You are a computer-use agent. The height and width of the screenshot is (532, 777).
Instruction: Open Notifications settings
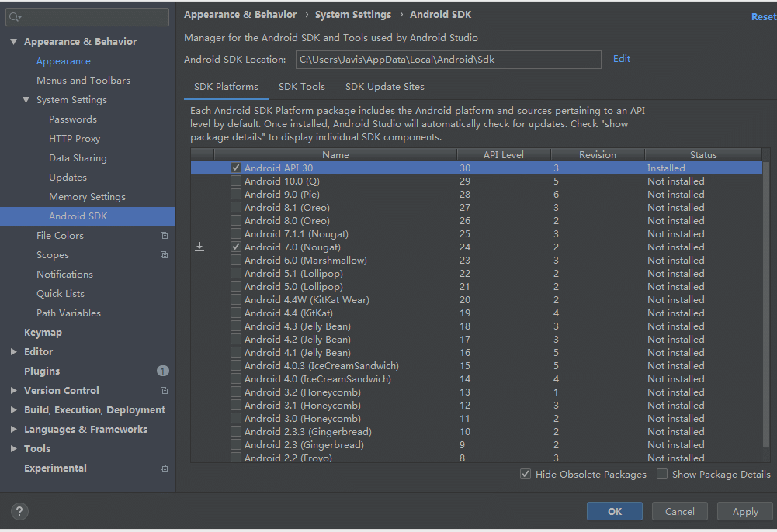[64, 275]
